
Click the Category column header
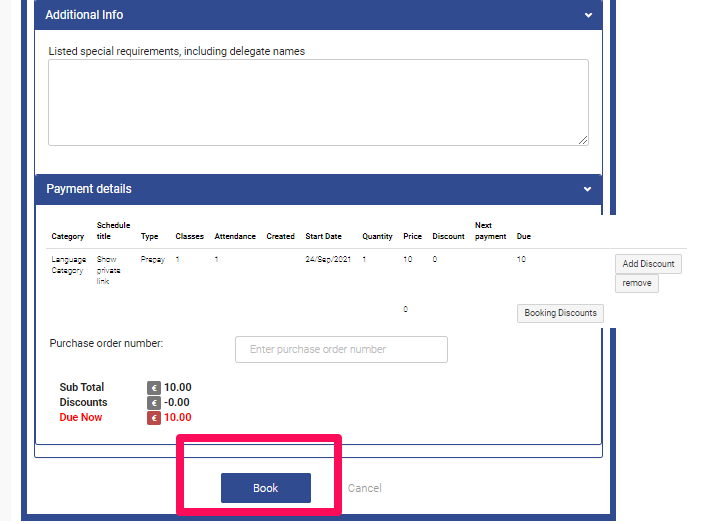click(68, 237)
